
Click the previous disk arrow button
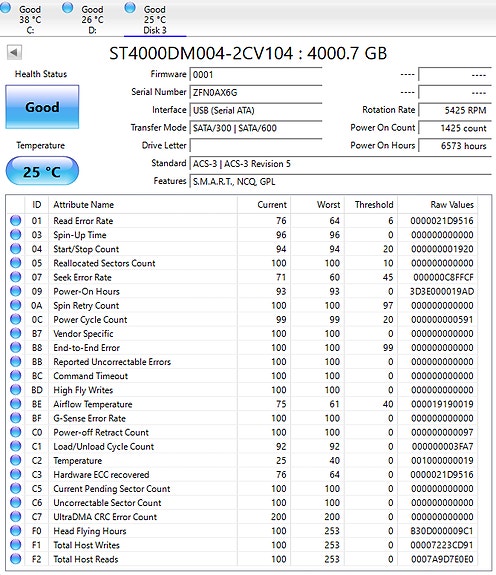[x=14, y=52]
